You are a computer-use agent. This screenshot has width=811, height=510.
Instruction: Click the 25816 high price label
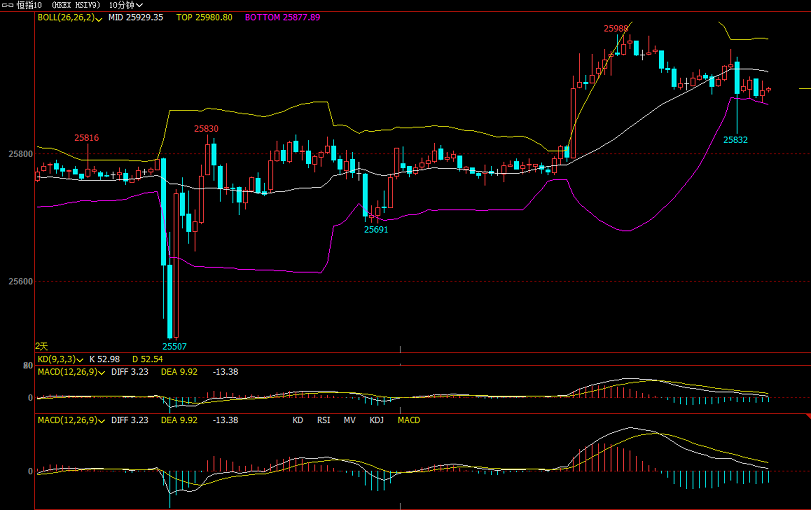(86, 138)
